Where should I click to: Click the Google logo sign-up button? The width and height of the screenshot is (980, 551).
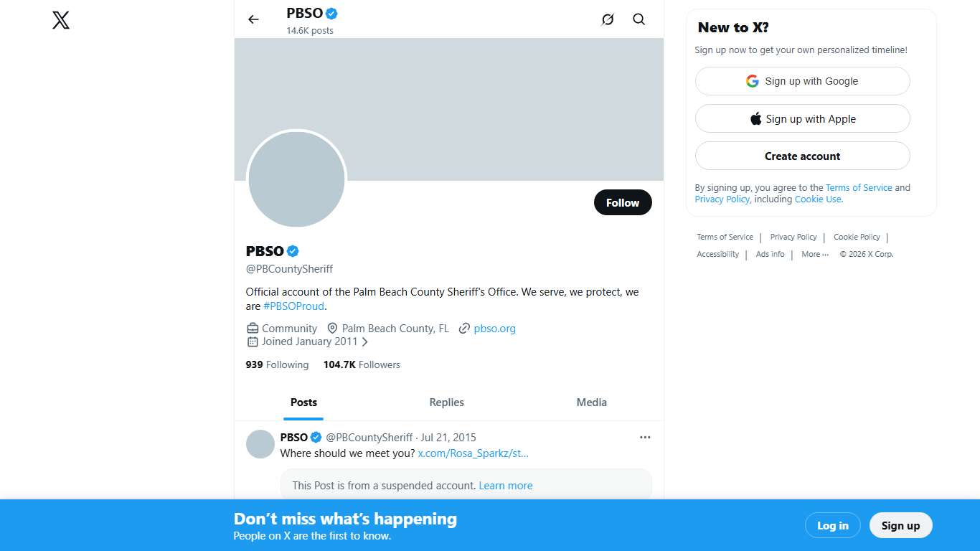click(802, 81)
